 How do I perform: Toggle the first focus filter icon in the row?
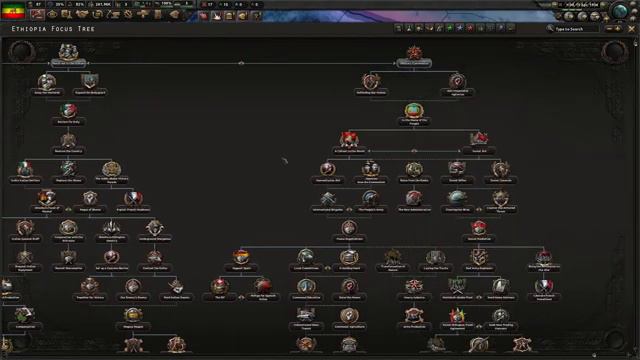(398, 28)
